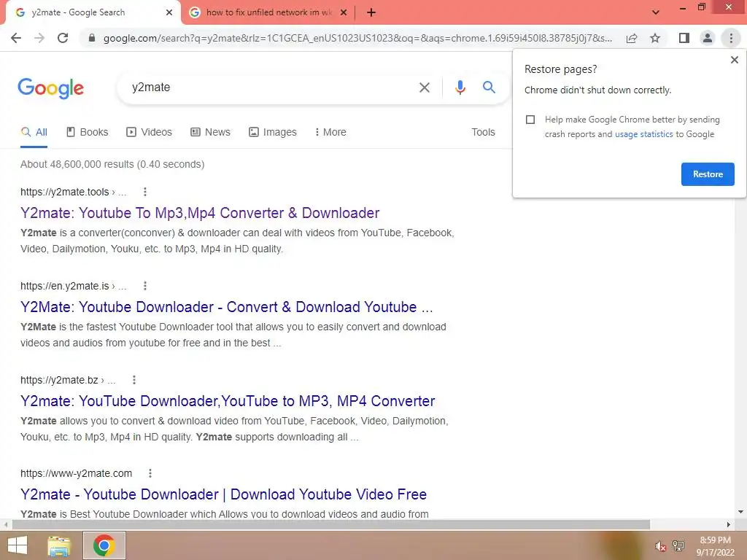This screenshot has width=747, height=560.
Task: Click the horizontal scrollbar right arrow
Action: tap(728, 524)
